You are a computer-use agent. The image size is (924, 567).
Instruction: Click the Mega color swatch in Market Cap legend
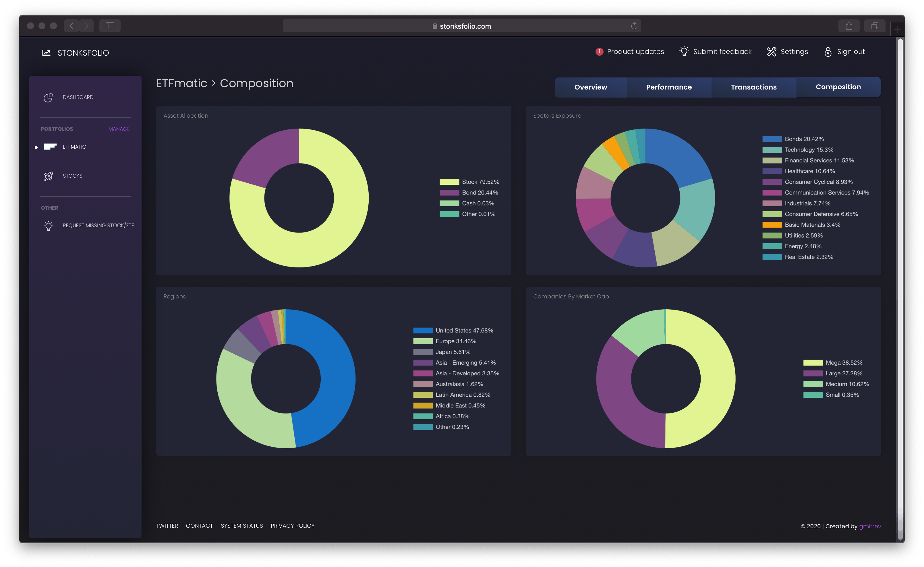point(813,363)
